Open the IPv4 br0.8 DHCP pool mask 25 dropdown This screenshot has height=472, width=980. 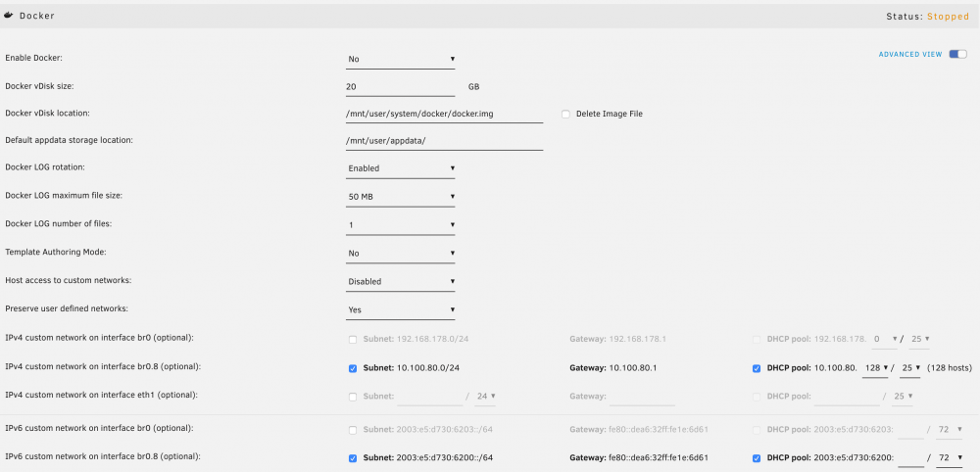tap(910, 368)
